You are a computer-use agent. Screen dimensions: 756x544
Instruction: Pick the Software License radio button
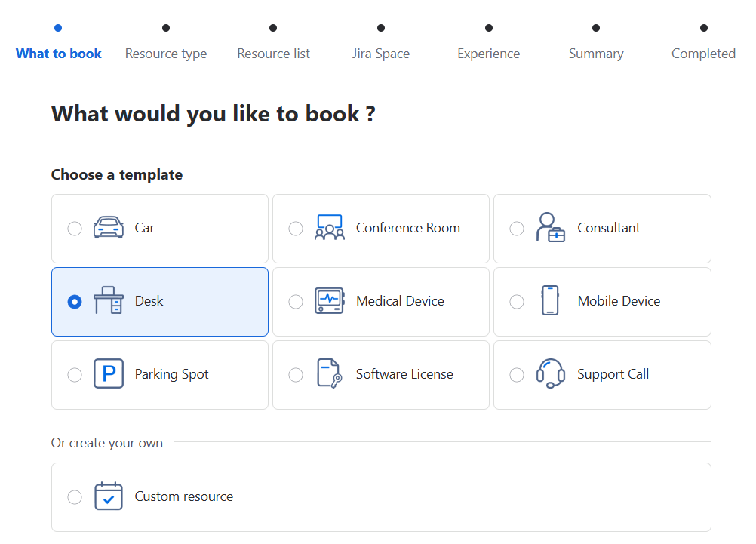(x=296, y=375)
